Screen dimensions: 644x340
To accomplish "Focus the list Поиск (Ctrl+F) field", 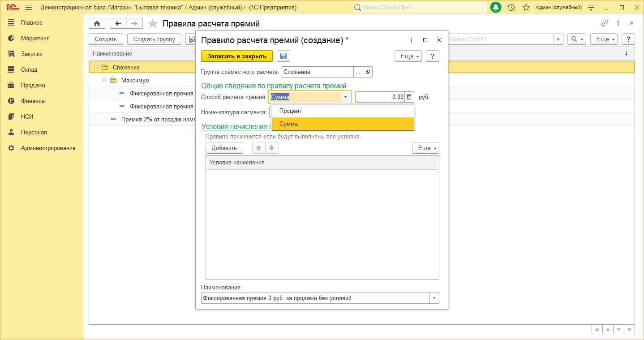I will point(501,39).
